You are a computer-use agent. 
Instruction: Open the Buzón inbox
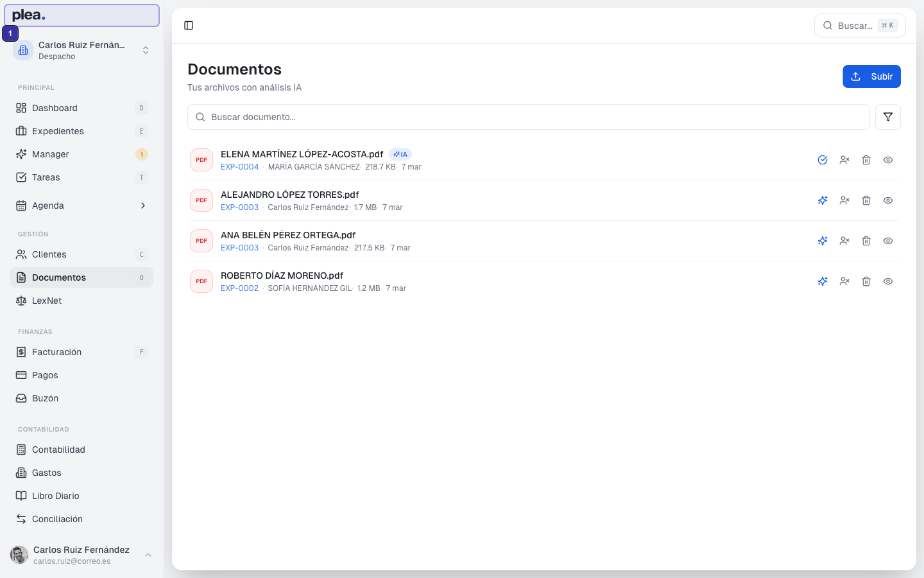[44, 398]
